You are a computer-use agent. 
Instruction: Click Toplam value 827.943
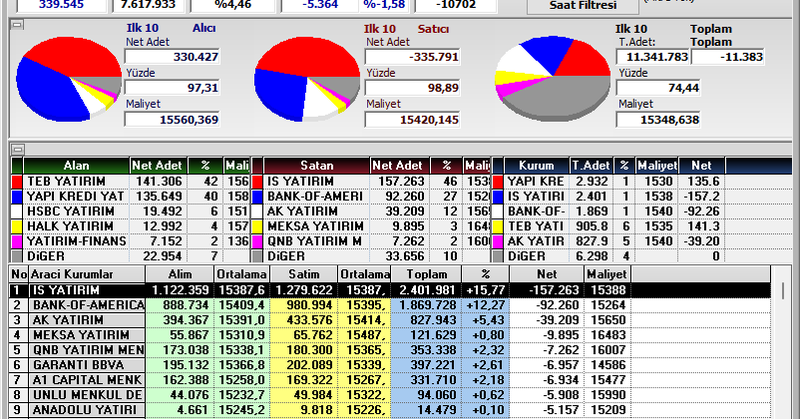(433, 320)
